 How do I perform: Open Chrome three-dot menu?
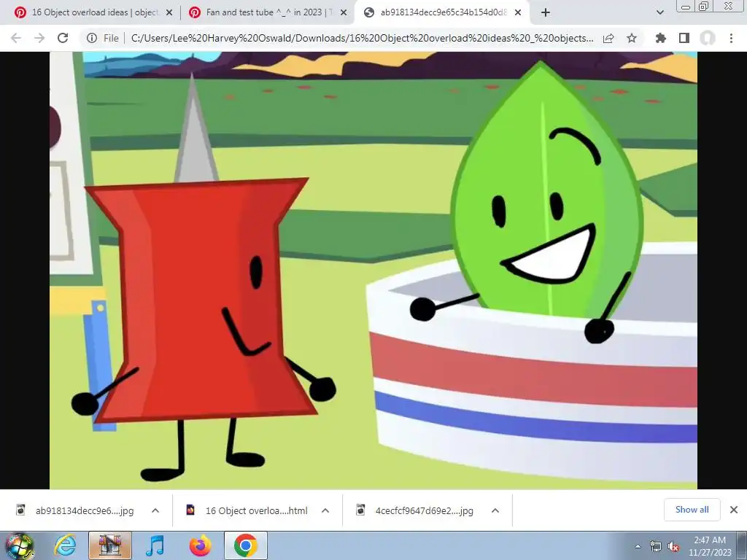tap(731, 38)
